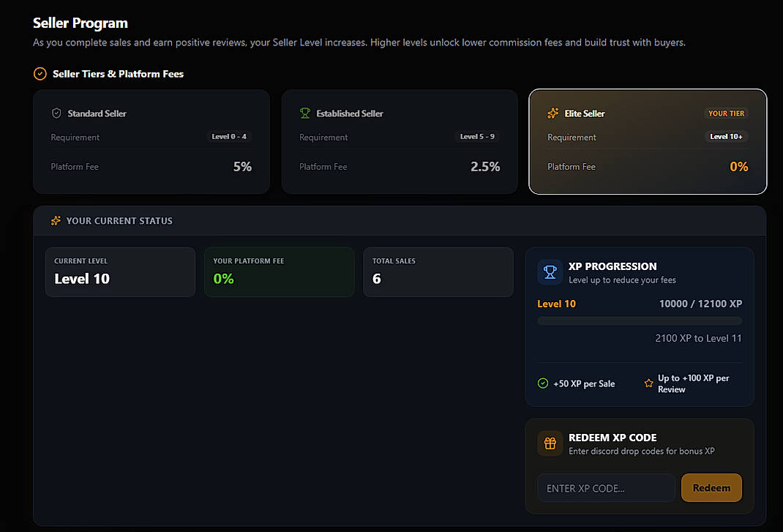Click the Level 0 - 4 requirement badge
Viewport: 783px width, 532px height.
(x=229, y=136)
